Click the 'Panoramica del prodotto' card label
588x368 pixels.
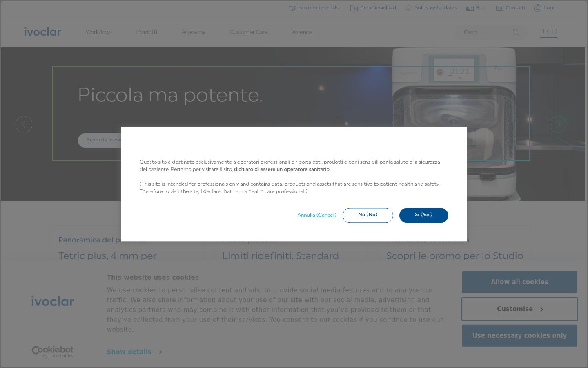click(102, 240)
